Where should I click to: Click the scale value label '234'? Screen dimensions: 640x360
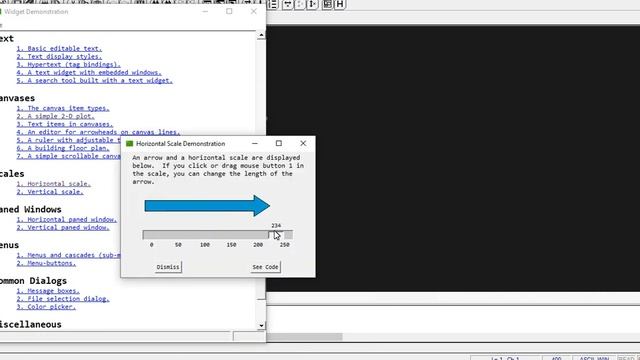[276, 225]
